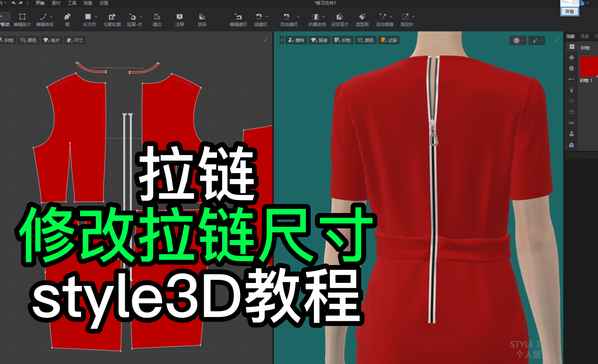This screenshot has width=598, height=364.
Task: Click the 折叠安排 fold arrangement tool
Action: coord(317,20)
